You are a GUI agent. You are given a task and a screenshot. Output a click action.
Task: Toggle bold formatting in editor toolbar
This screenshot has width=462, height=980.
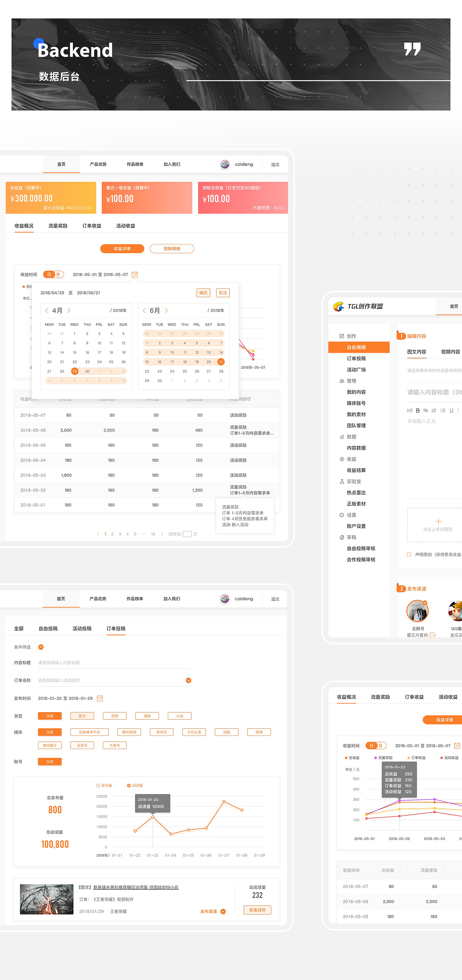418,410
